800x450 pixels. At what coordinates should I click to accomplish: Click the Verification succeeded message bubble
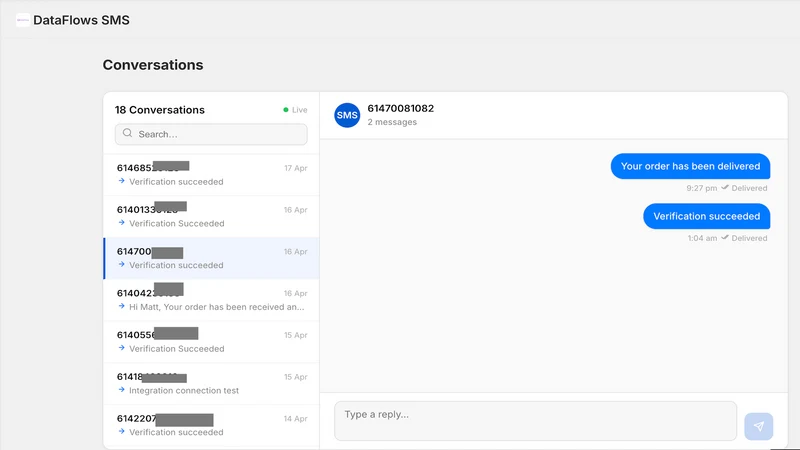click(x=707, y=216)
